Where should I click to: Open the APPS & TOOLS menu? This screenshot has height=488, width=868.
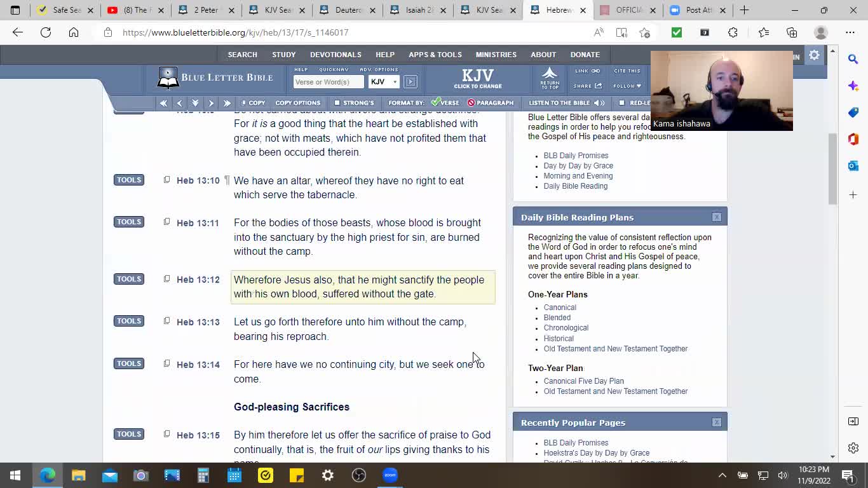click(x=435, y=55)
